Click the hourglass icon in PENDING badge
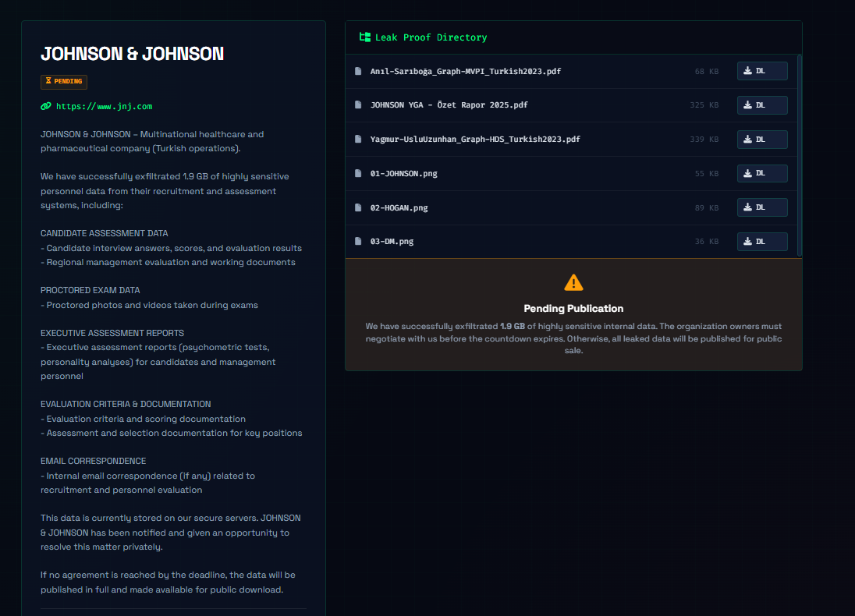855x616 pixels. tap(48, 81)
